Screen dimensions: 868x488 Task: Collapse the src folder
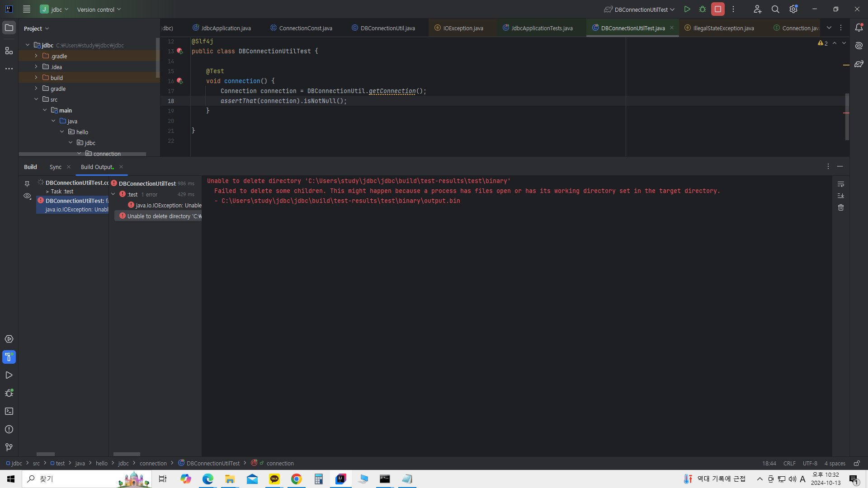coord(36,99)
